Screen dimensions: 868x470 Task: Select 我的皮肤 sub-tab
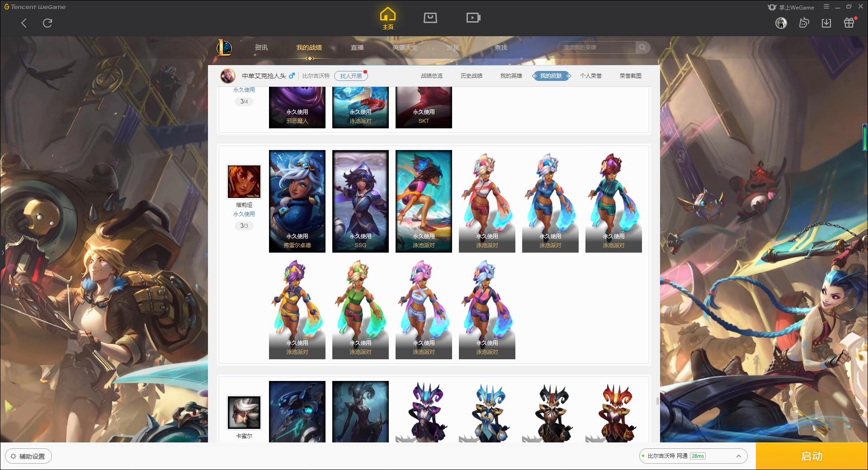(551, 76)
